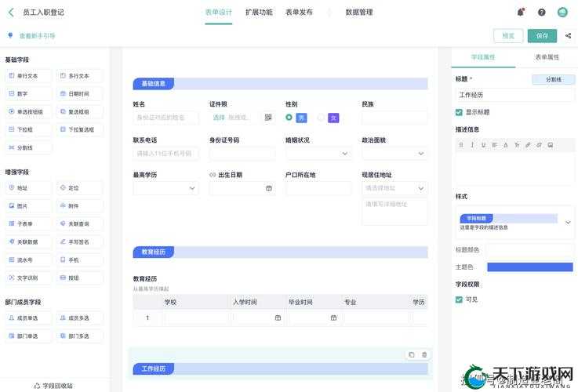Viewport: 578px width, 392px height.
Task: Toggle the 显示标题 checkbox
Action: [x=459, y=112]
